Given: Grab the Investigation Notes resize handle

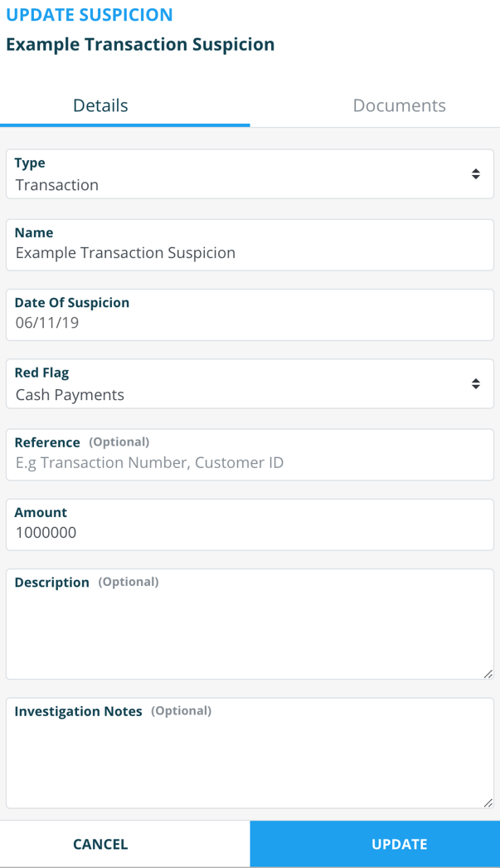Looking at the screenshot, I should coord(488,802).
